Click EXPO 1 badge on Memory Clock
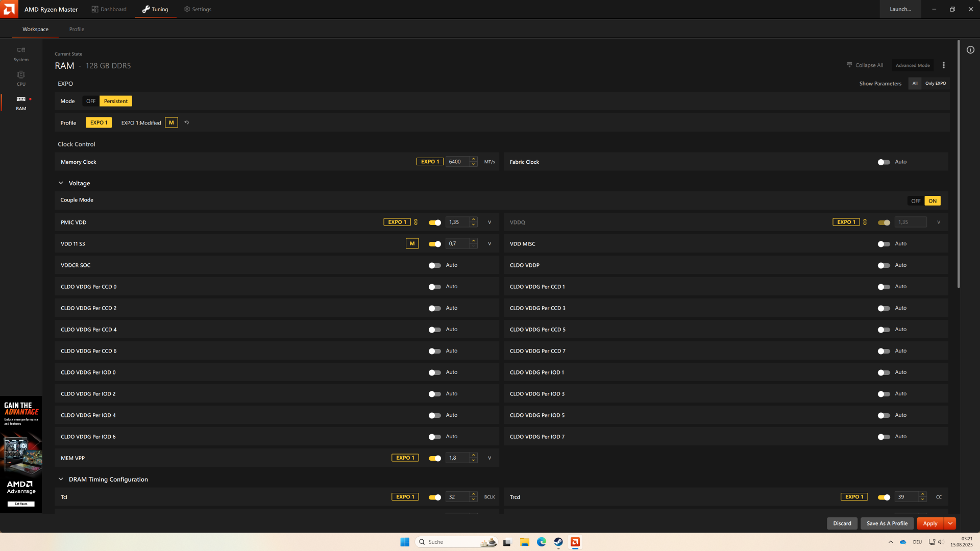 pyautogui.click(x=430, y=162)
